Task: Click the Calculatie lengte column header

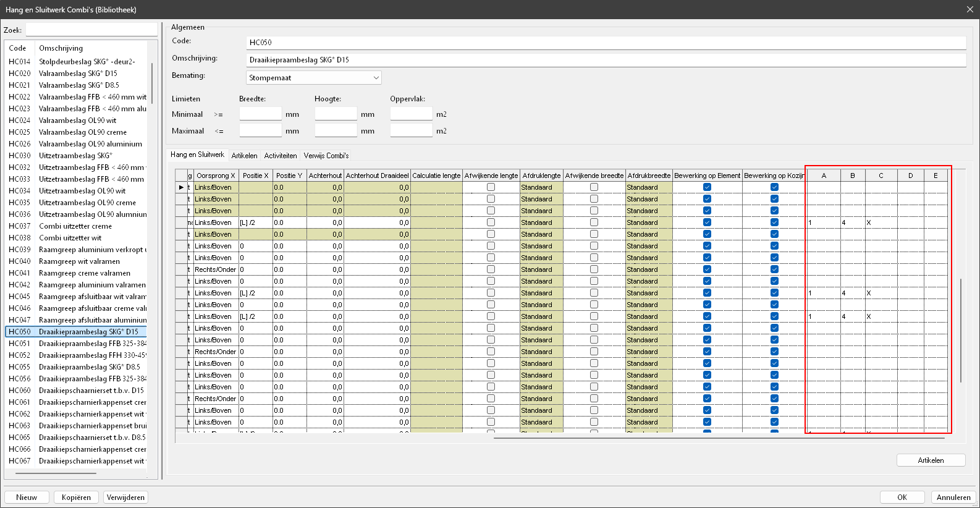Action: (x=436, y=176)
